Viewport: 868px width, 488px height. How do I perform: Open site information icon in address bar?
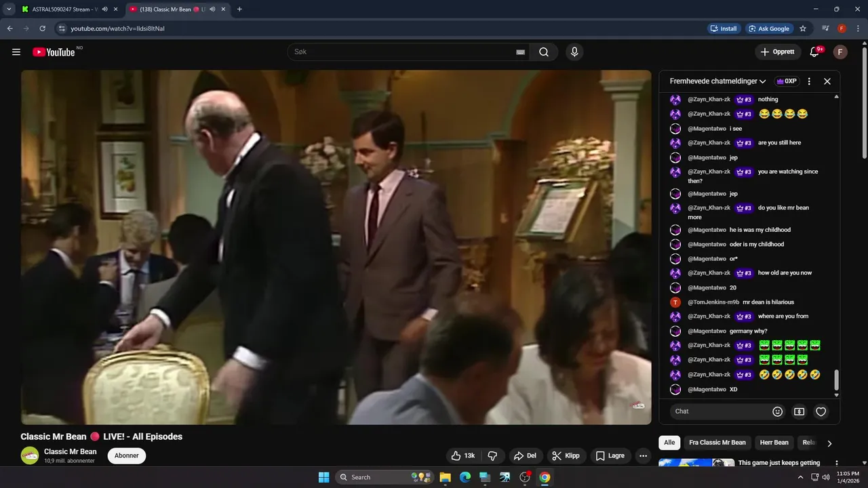point(62,28)
